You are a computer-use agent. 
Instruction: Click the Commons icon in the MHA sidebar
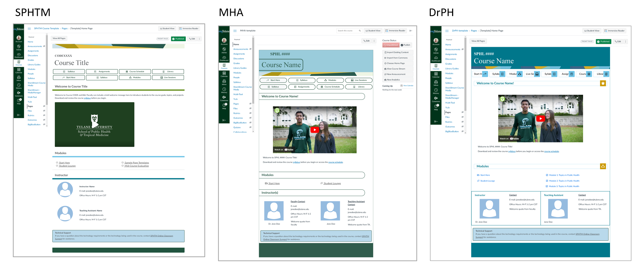pyautogui.click(x=224, y=98)
